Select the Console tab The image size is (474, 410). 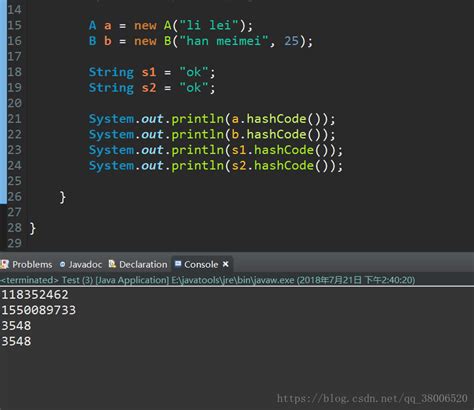(201, 264)
